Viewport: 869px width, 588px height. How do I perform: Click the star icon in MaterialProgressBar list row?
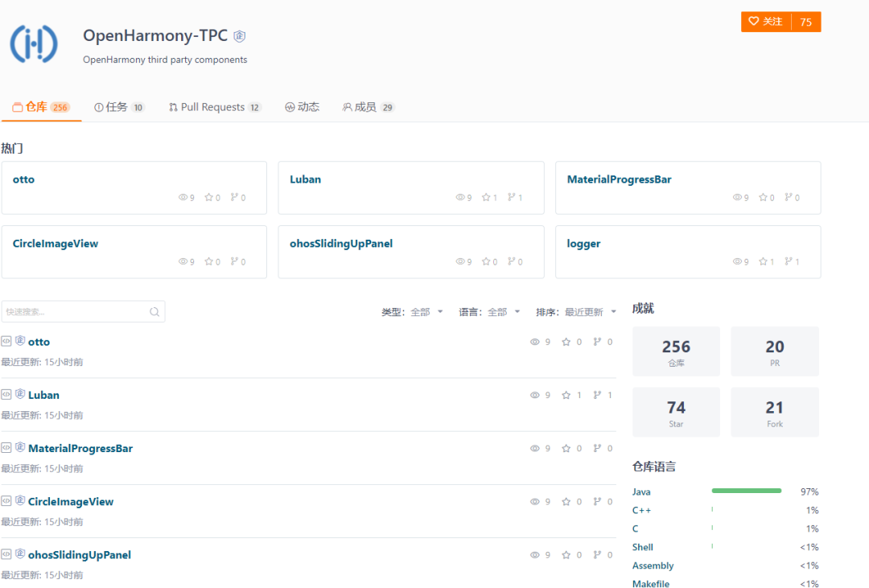coord(566,448)
